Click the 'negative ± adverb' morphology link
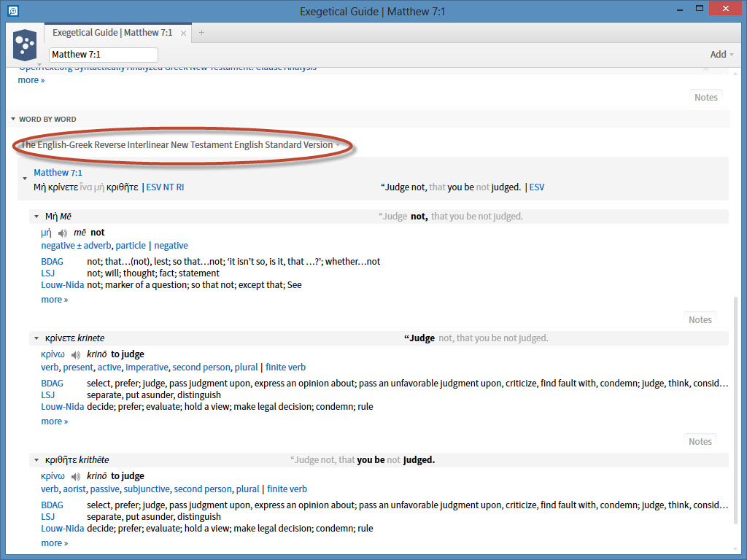Viewport: 747px width, 560px height. click(x=76, y=245)
